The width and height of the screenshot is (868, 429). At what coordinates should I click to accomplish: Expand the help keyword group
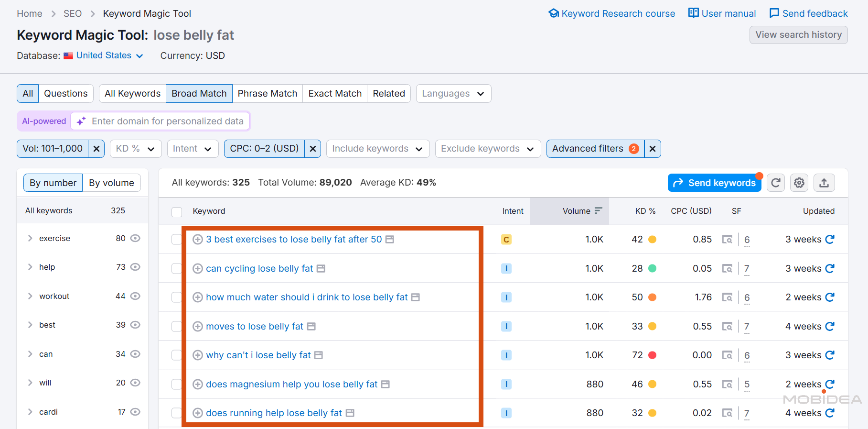click(x=30, y=267)
